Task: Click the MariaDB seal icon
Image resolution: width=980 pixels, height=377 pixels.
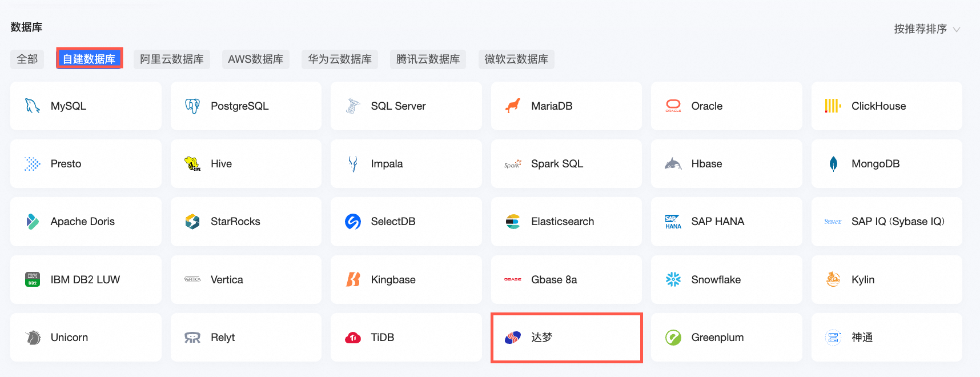Action: (513, 106)
